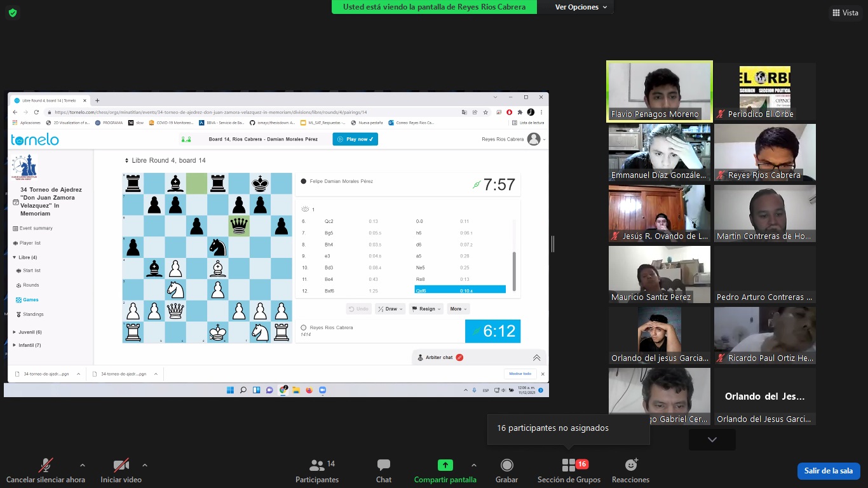Click the Grabar record button
This screenshot has width=868, height=488.
click(506, 466)
